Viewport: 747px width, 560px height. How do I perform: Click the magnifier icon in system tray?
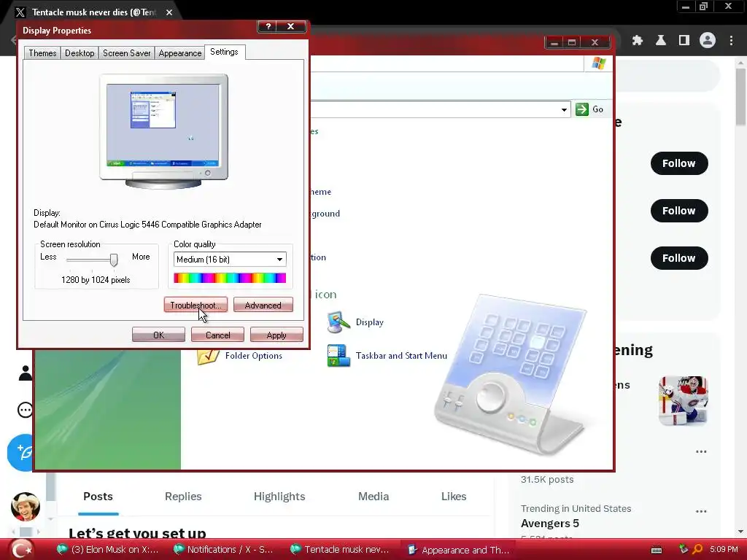697,550
